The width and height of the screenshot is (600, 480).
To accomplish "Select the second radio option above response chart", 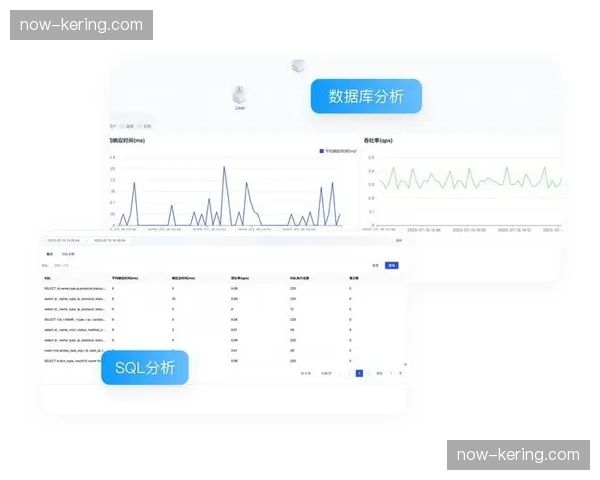I will [140, 126].
